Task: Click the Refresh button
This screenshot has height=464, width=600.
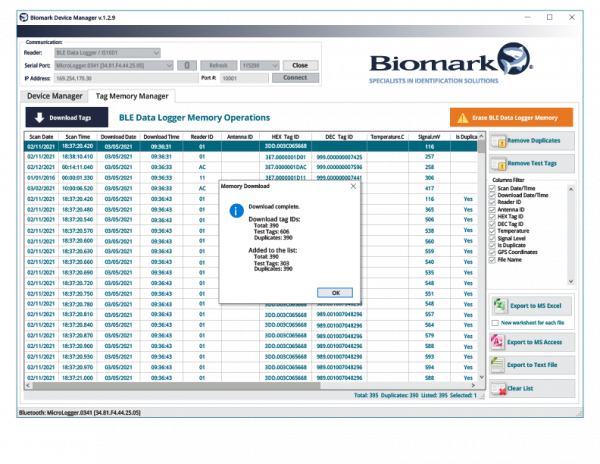Action: [218, 65]
